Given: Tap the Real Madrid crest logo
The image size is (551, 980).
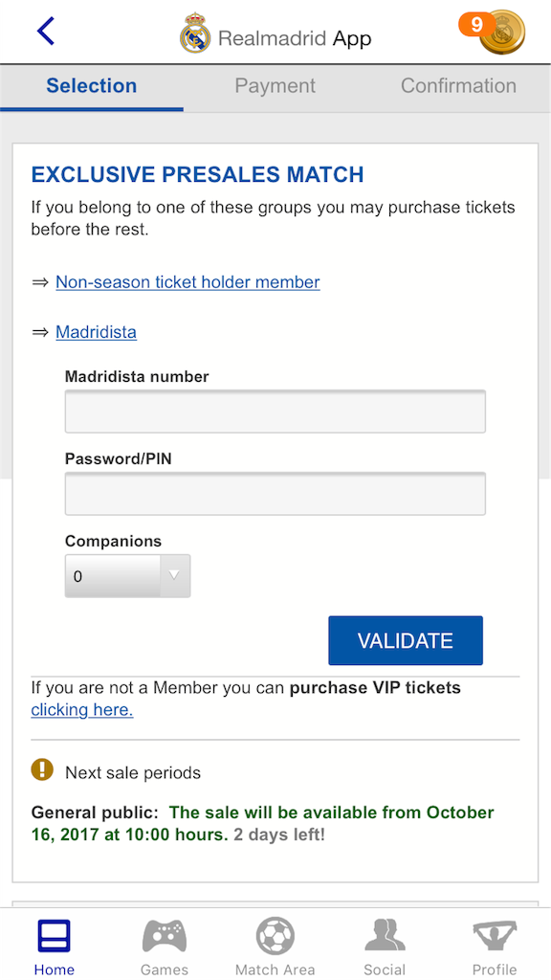Looking at the screenshot, I should click(x=195, y=33).
